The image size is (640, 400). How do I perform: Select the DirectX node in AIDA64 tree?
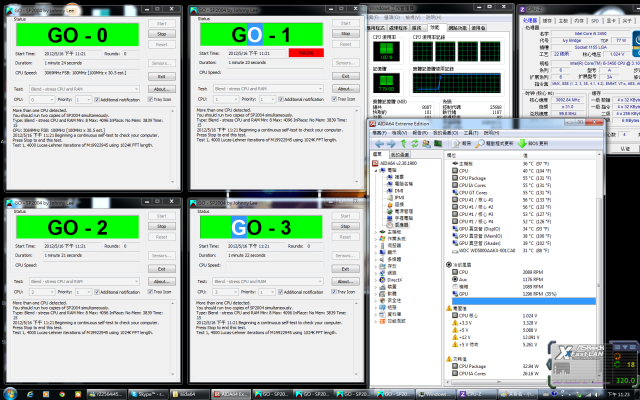point(394,280)
